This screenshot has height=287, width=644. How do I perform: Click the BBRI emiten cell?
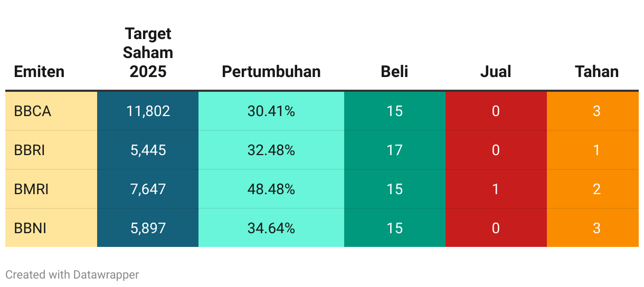pyautogui.click(x=51, y=150)
